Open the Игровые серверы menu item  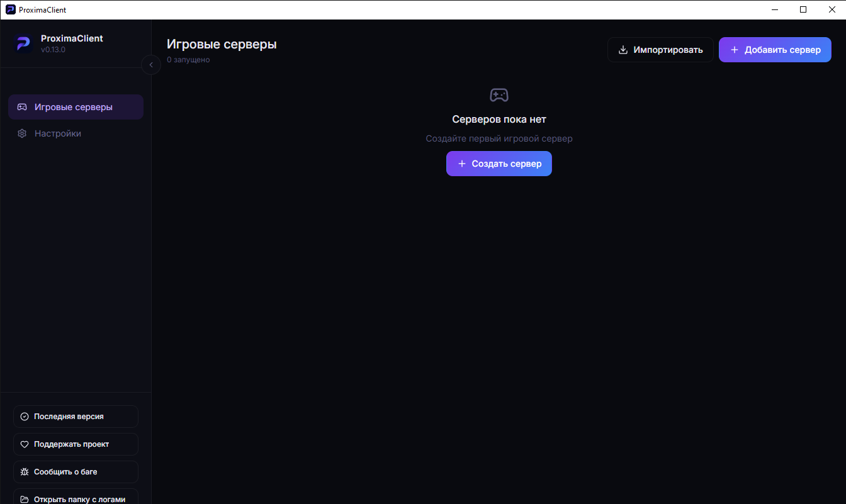76,107
